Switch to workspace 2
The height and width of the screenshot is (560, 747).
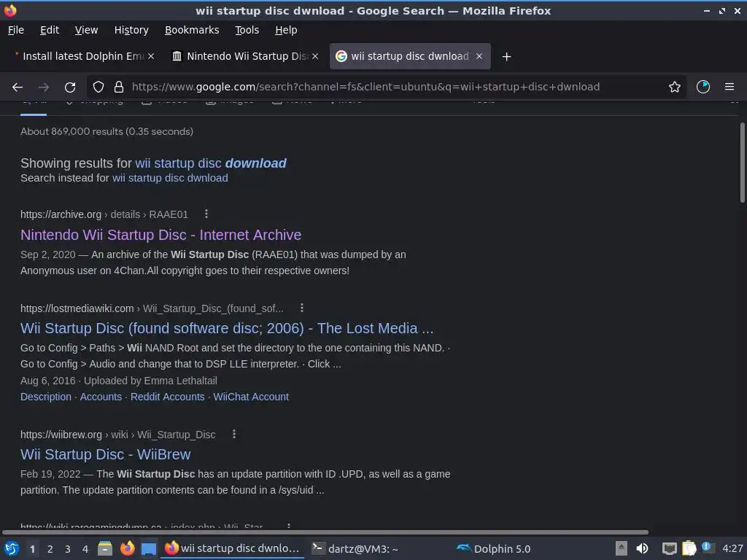[50, 549]
